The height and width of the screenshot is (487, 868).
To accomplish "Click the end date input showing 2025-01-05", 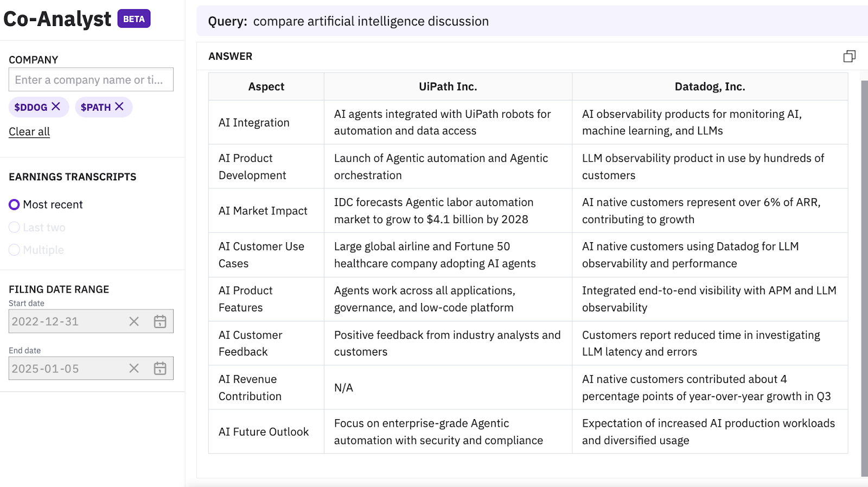I will [65, 369].
